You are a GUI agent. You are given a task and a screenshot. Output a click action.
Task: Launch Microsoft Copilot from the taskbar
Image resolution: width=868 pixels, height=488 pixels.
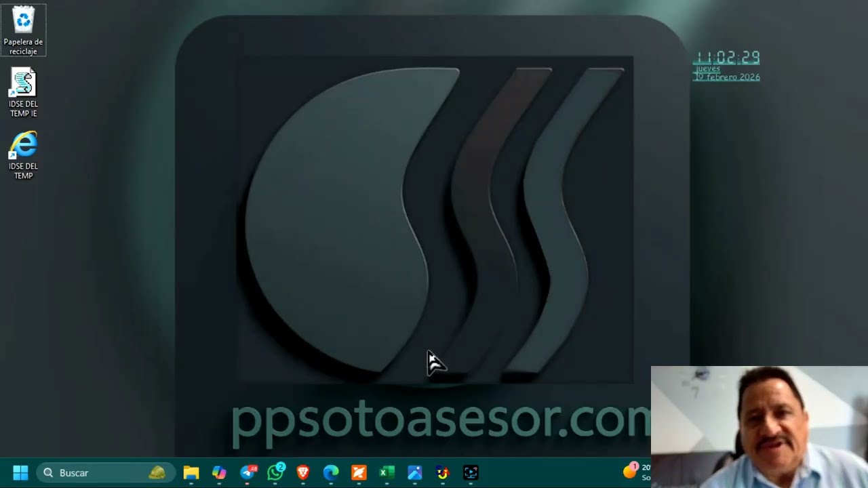pos(219,472)
